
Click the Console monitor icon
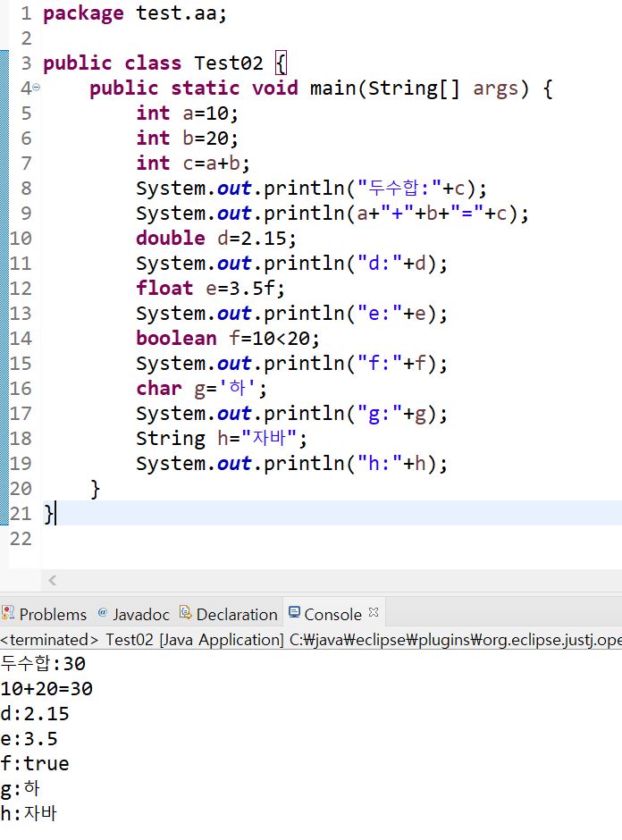pos(294,612)
